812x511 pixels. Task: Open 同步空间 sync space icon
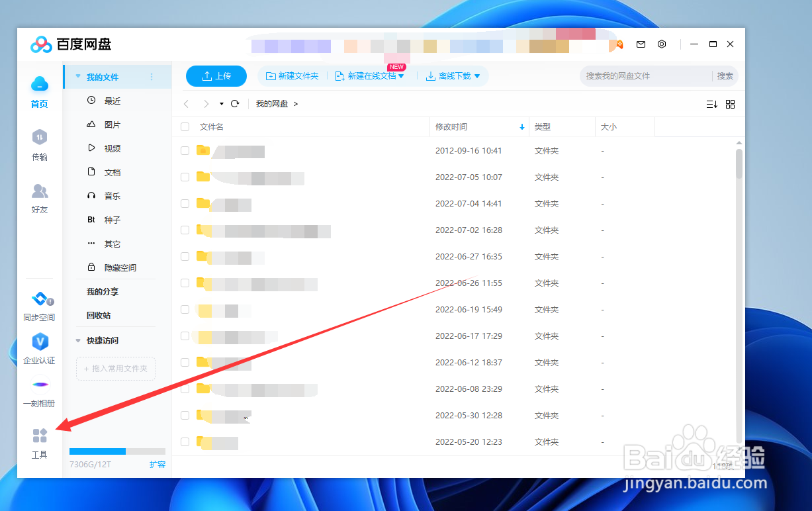pos(40,300)
